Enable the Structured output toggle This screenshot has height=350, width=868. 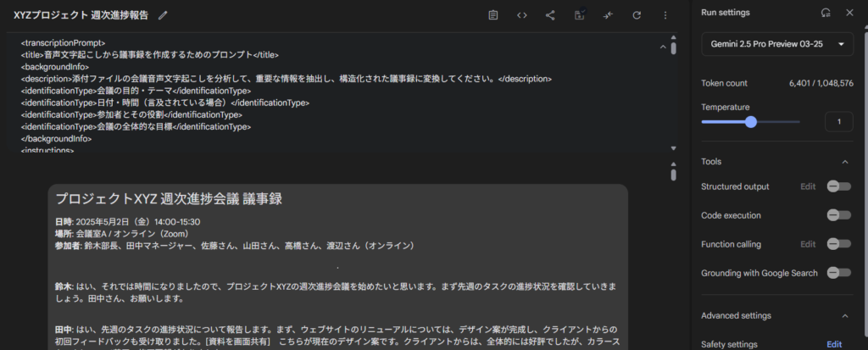pos(838,186)
